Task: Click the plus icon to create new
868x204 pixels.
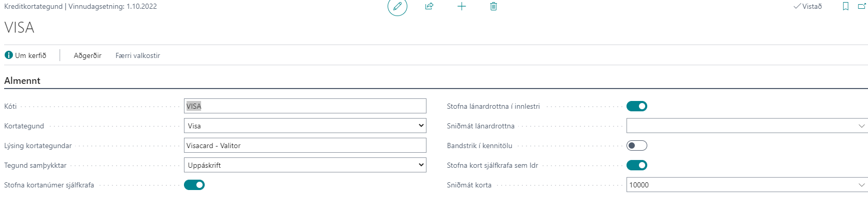Action: pyautogui.click(x=462, y=6)
